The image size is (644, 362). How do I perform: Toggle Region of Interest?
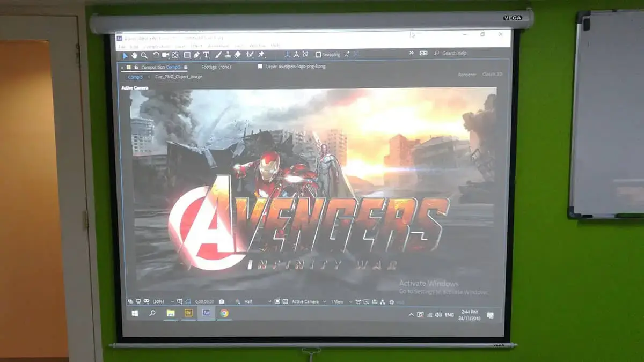coord(277,301)
